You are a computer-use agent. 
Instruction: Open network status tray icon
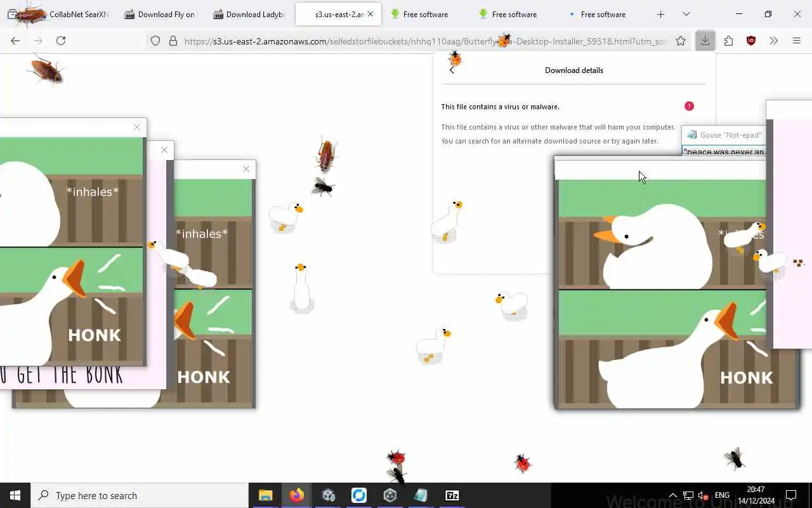point(688,495)
